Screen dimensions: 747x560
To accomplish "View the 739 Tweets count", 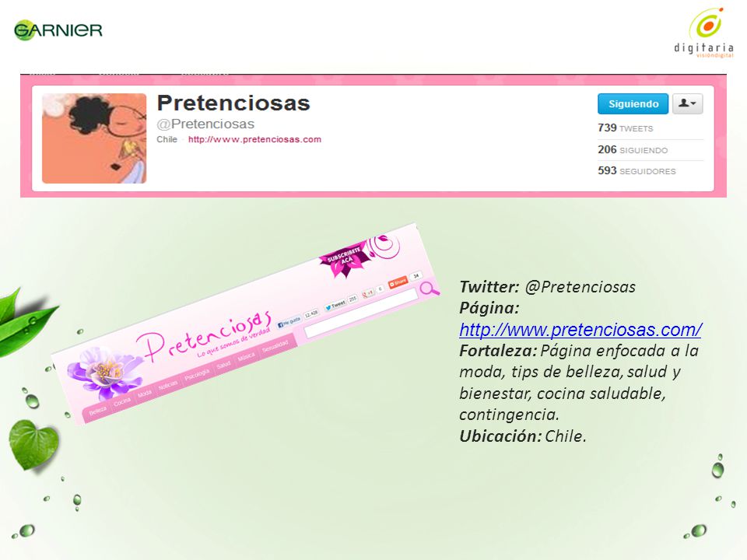I will 625,128.
